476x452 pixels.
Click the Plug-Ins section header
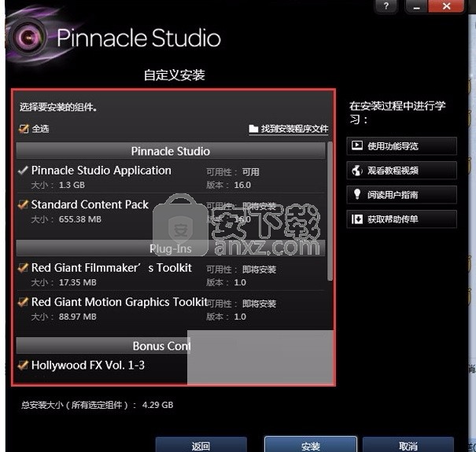tap(171, 248)
